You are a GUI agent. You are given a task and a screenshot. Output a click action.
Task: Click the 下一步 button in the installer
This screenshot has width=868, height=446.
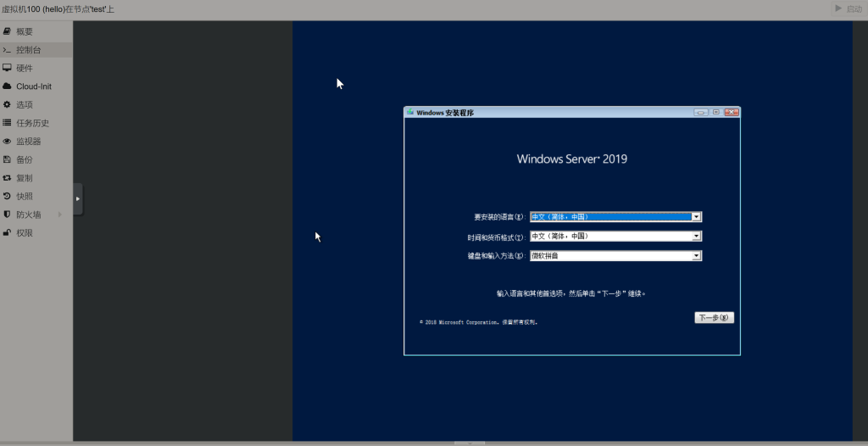pyautogui.click(x=714, y=318)
